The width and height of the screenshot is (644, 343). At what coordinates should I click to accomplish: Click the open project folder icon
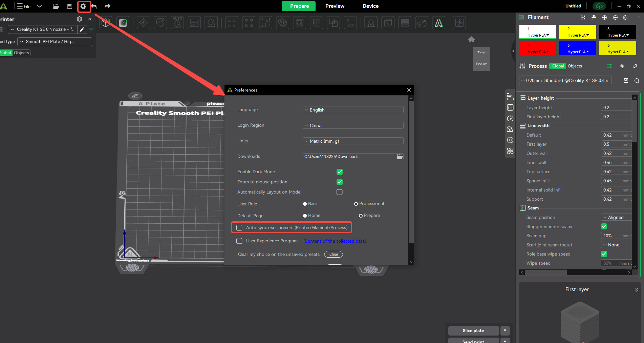click(x=56, y=6)
